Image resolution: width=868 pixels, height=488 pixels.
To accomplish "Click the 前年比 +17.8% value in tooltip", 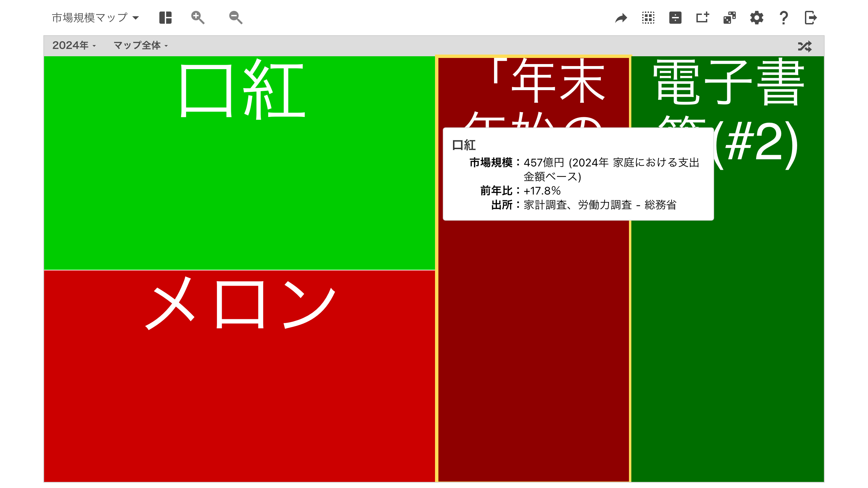I will 542,191.
